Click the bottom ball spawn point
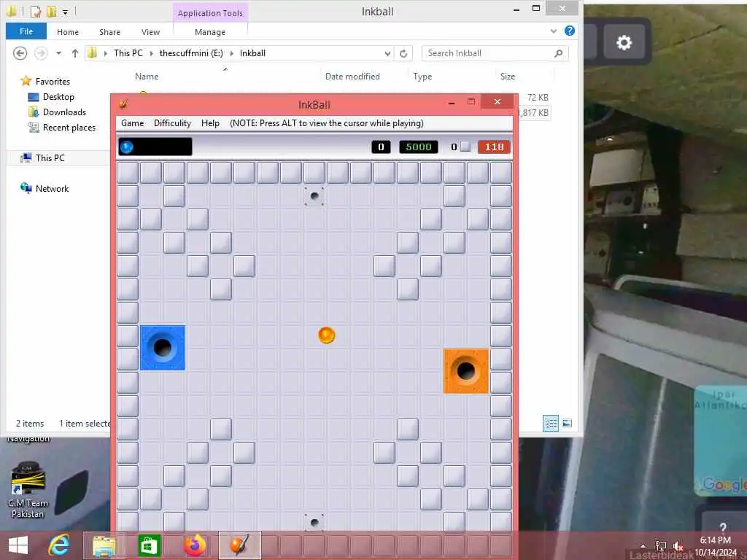Screen dimensions: 747x560 314,522
